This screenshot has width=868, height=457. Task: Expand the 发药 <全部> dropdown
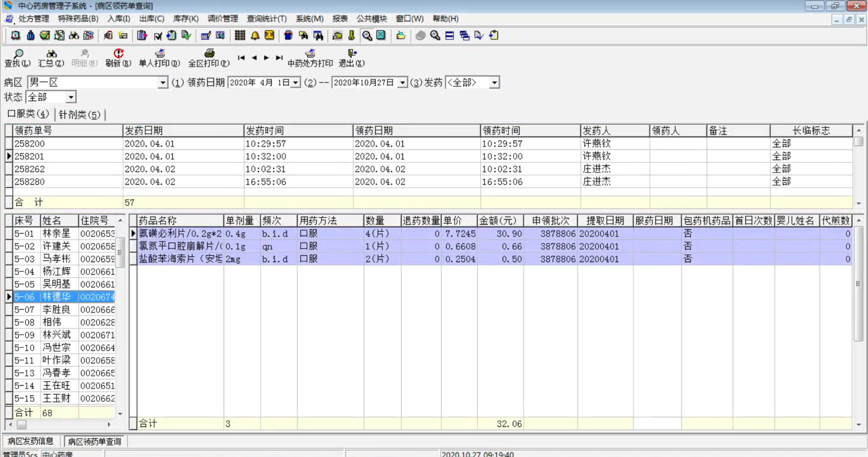[494, 83]
